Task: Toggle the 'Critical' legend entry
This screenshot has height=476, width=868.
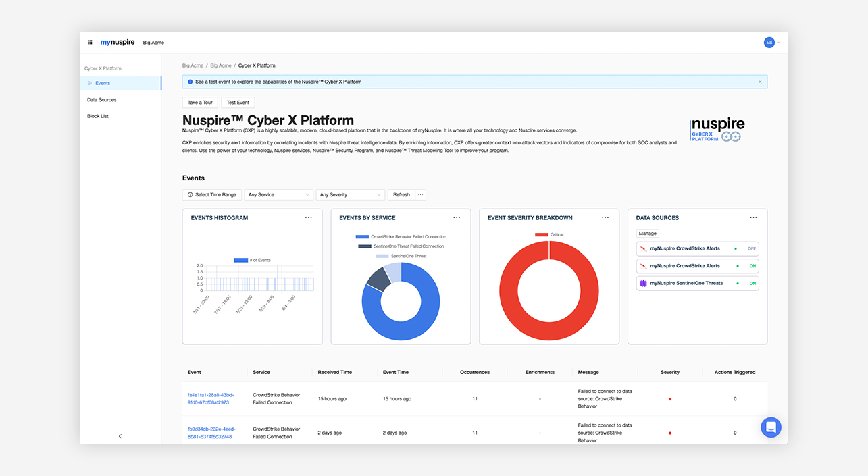Action: (x=549, y=234)
